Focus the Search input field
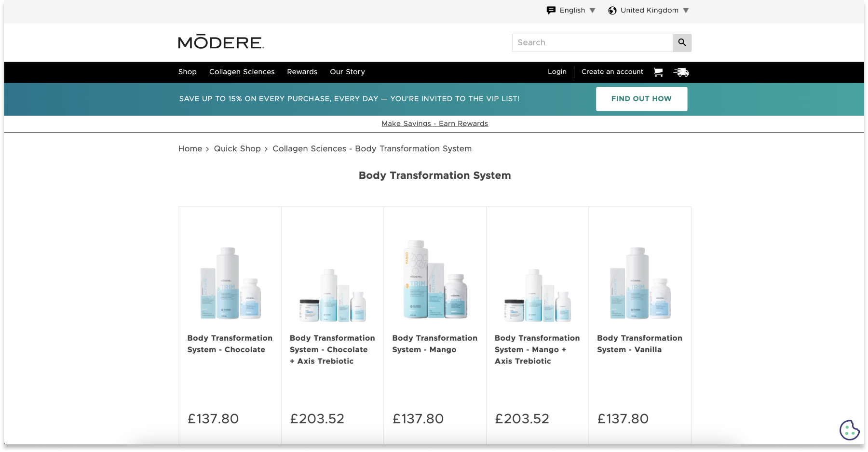Image resolution: width=868 pixels, height=452 pixels. tap(593, 43)
